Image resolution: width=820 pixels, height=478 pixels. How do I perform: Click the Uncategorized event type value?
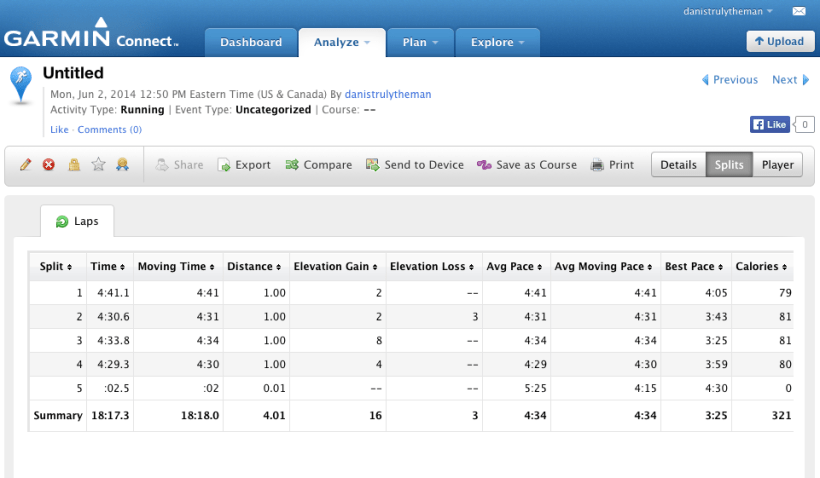coord(273,110)
